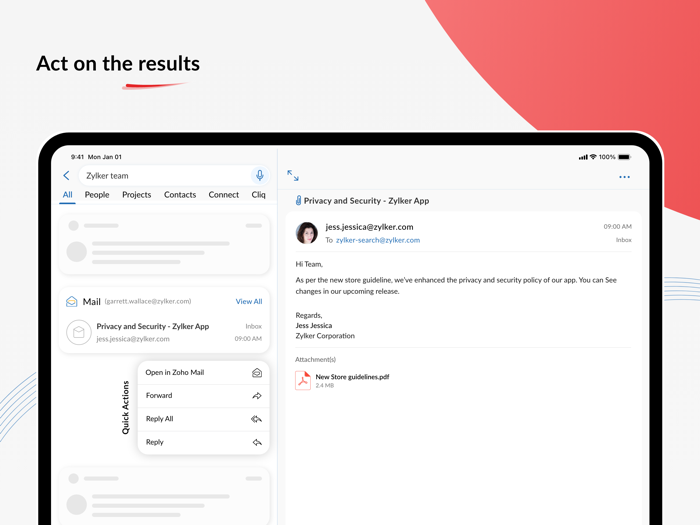Image resolution: width=700 pixels, height=525 pixels.
Task: Click the Inbox label in mail header
Action: 624,240
